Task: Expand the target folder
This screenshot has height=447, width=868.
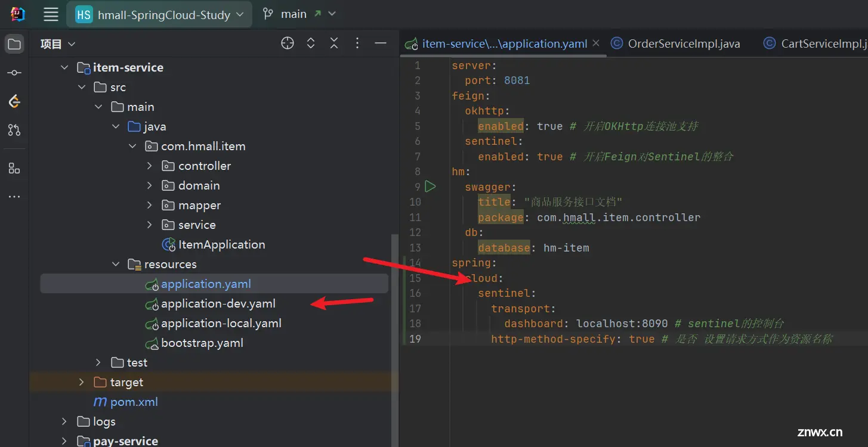Action: point(81,383)
